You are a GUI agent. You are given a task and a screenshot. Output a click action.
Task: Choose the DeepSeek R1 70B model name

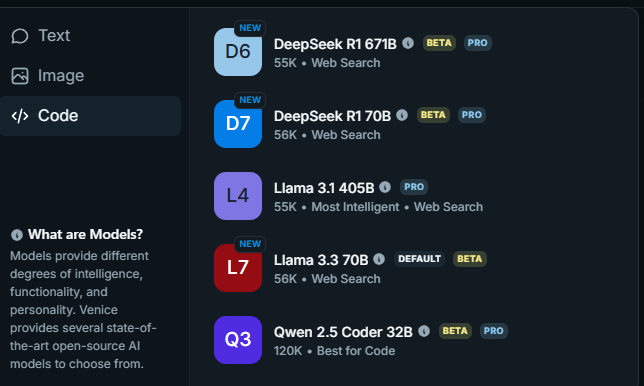pos(332,116)
